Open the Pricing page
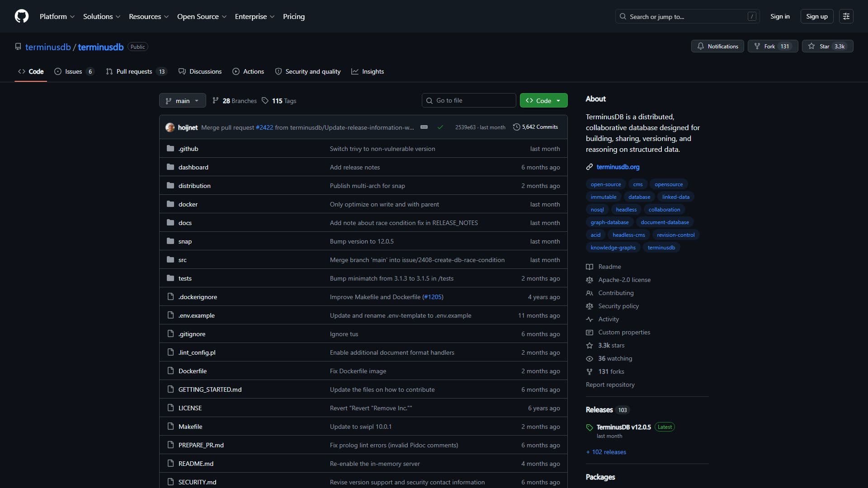The image size is (868, 488). point(294,16)
